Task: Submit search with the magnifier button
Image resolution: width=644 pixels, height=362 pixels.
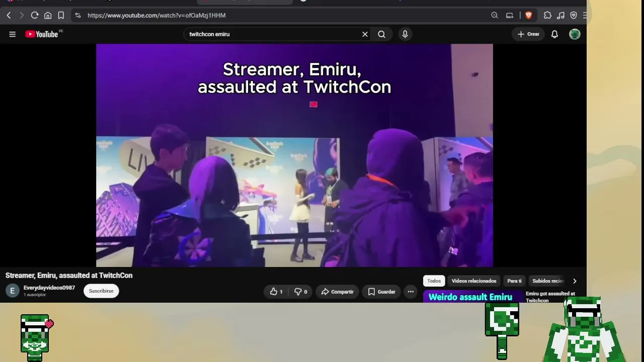Action: 382,34
